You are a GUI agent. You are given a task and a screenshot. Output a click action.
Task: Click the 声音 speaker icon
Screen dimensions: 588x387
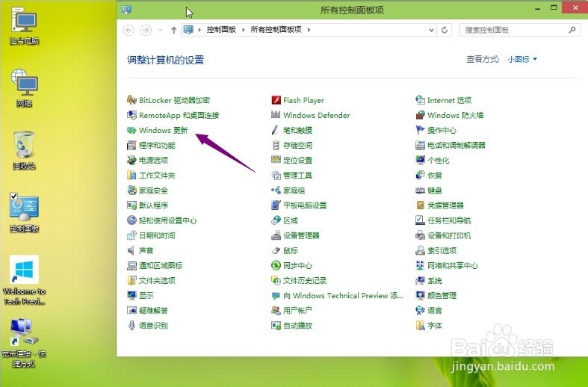tap(131, 250)
